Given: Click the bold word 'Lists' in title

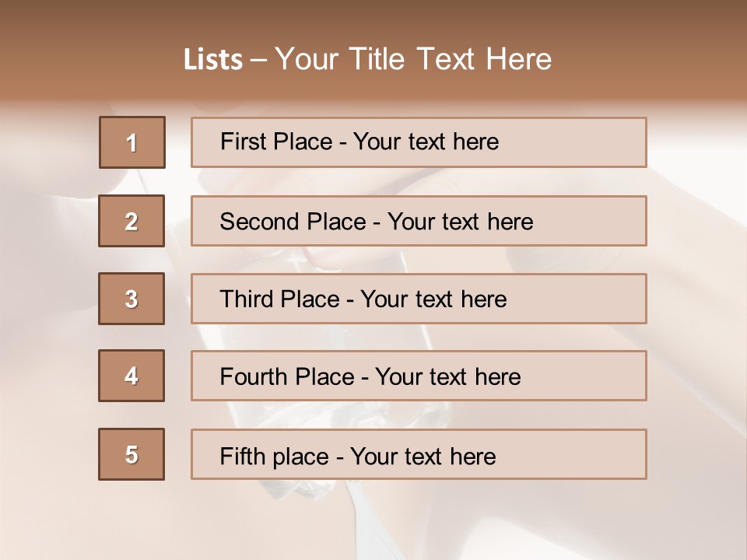Looking at the screenshot, I should (213, 60).
